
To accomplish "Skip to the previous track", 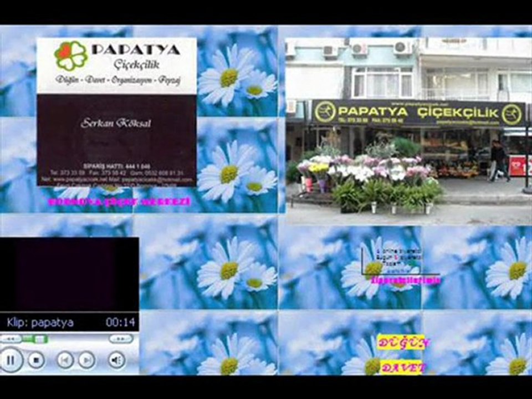I will pyautogui.click(x=65, y=360).
